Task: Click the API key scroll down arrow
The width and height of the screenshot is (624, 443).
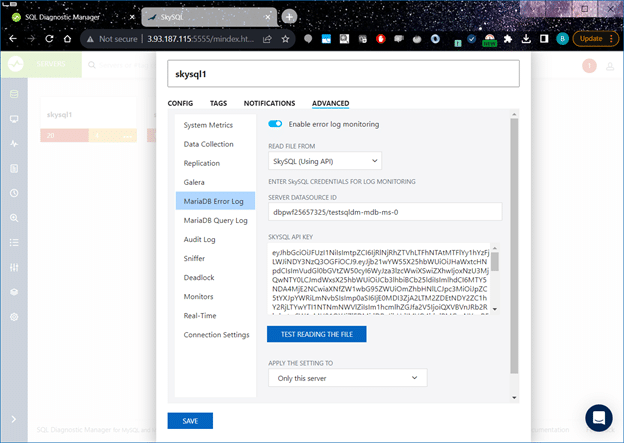Action: (x=495, y=309)
